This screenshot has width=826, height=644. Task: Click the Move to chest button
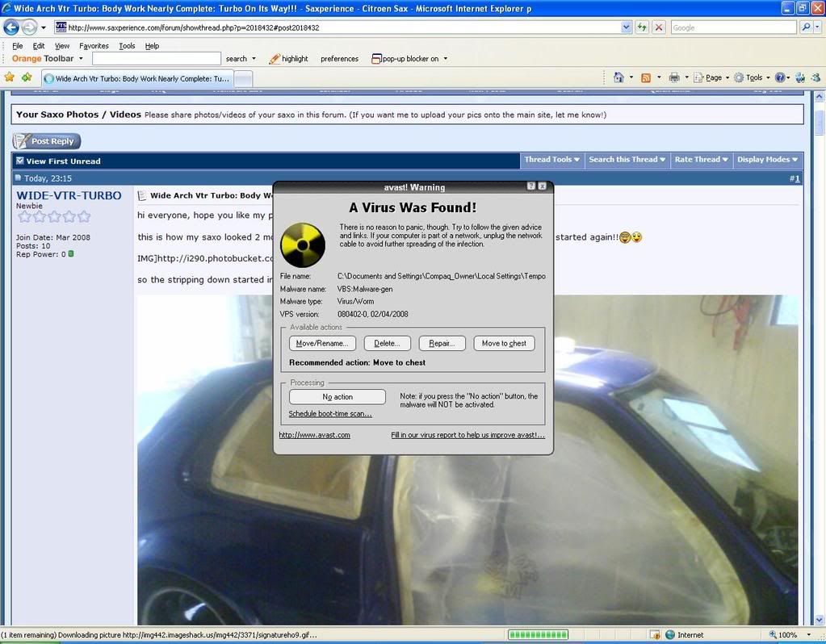[x=504, y=343]
